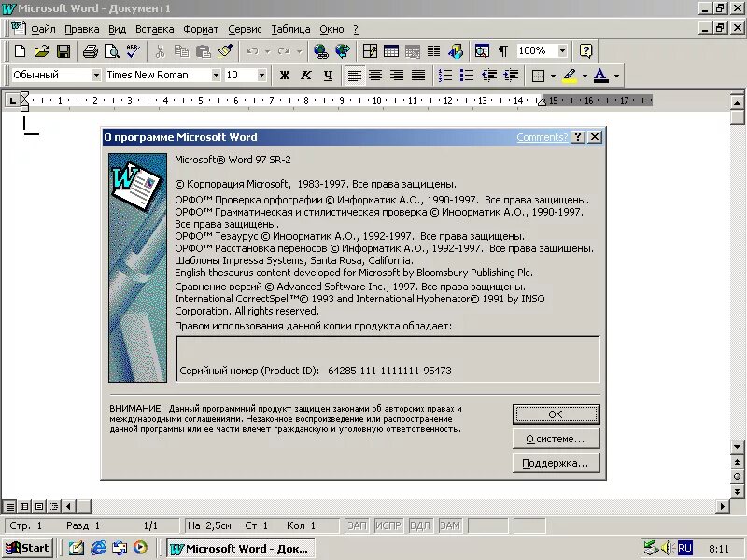Viewport: 747px width, 560px height.
Task: Click the RU keyboard layout indicator
Action: point(684,548)
